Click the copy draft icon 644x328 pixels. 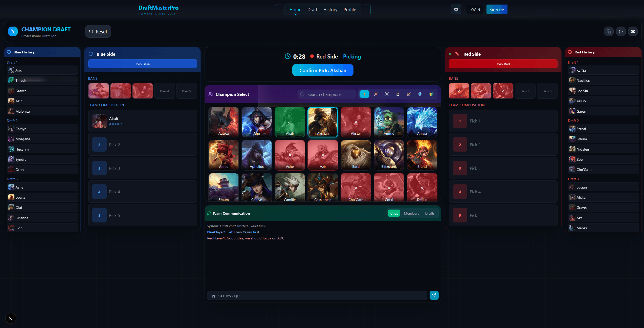click(609, 32)
